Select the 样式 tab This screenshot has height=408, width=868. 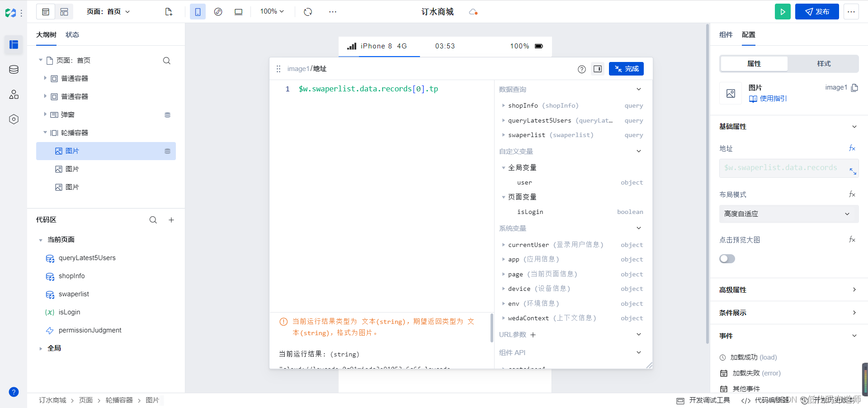(x=824, y=64)
